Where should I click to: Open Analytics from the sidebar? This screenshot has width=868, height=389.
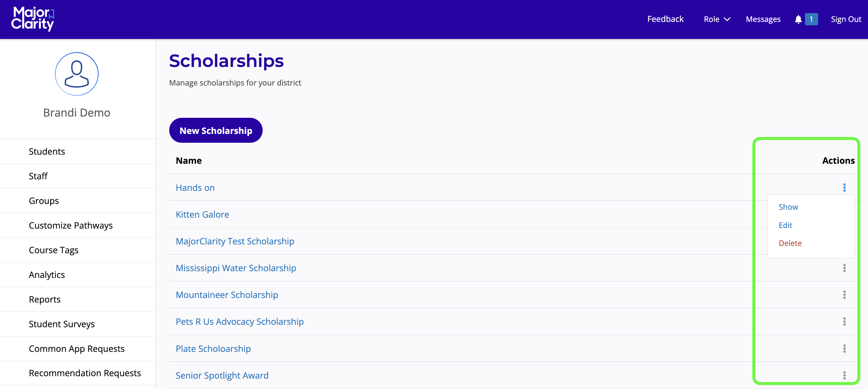[x=47, y=274]
